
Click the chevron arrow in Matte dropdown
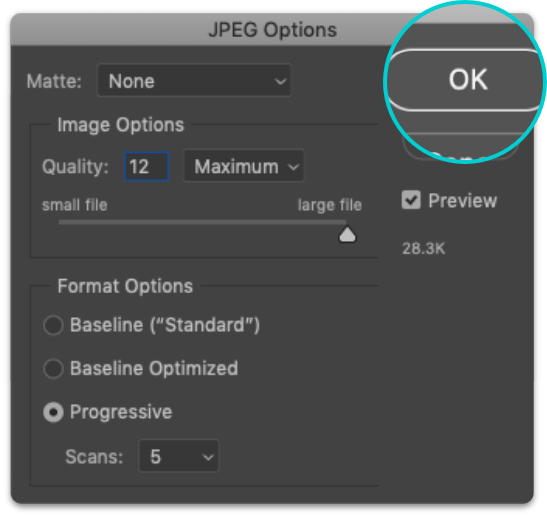(x=280, y=82)
